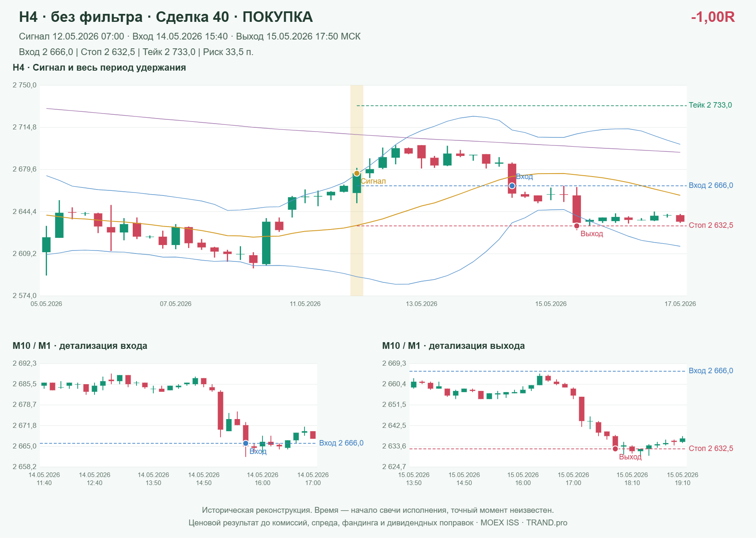Select the heading "H4 · Сигнал и весь период удержания"

click(99, 68)
